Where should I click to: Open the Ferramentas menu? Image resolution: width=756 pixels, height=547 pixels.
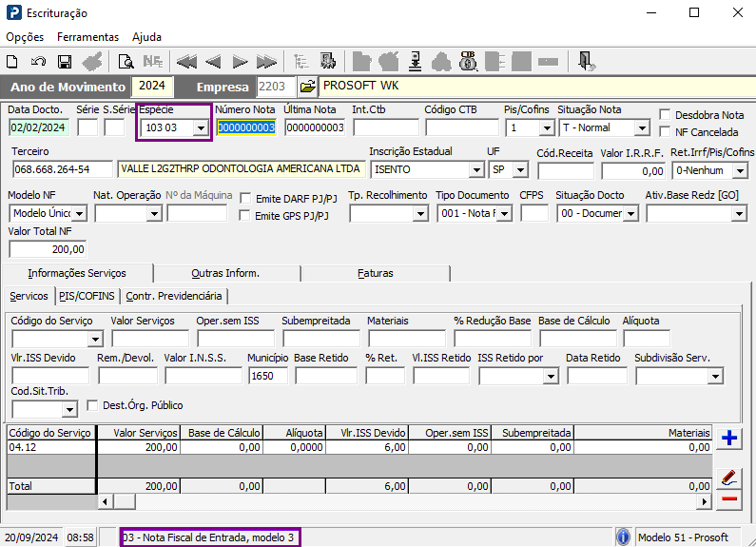tap(87, 37)
